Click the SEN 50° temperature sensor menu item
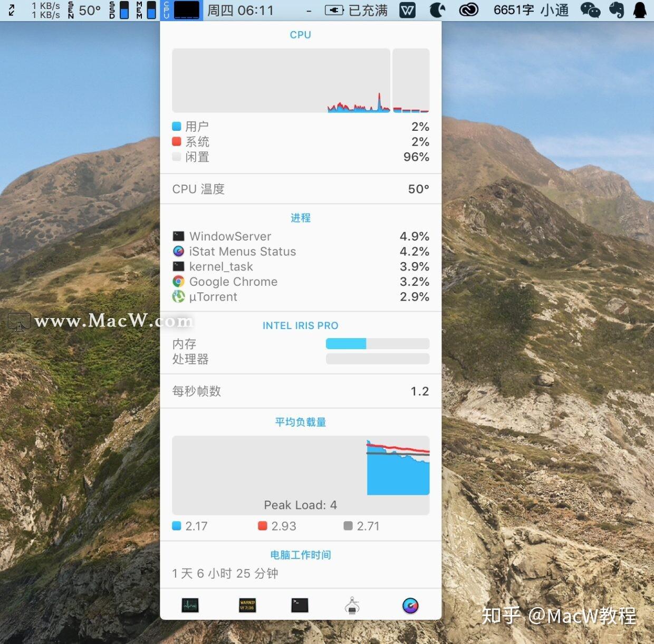The height and width of the screenshot is (644, 654). coord(82,10)
